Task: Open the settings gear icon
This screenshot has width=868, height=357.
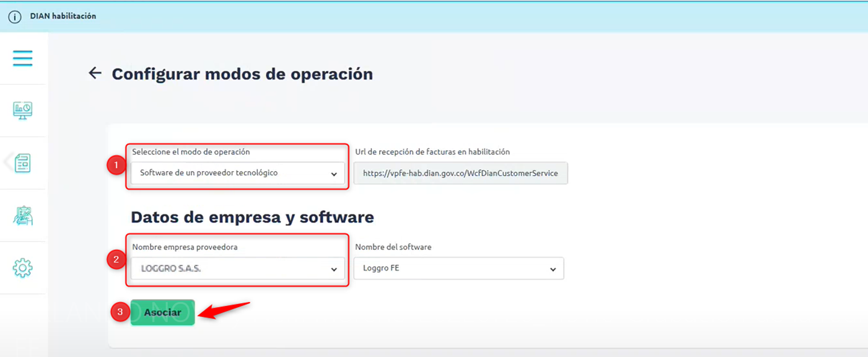Action: coord(23,268)
